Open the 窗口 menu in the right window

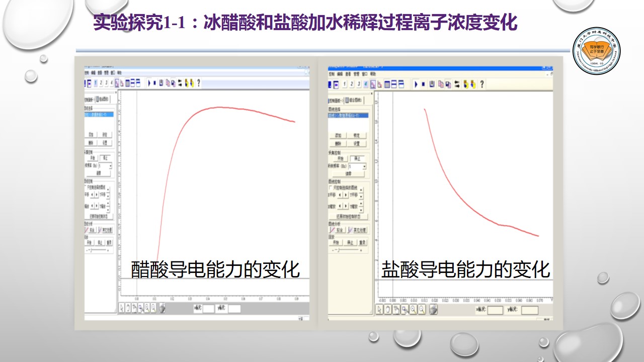[365, 74]
